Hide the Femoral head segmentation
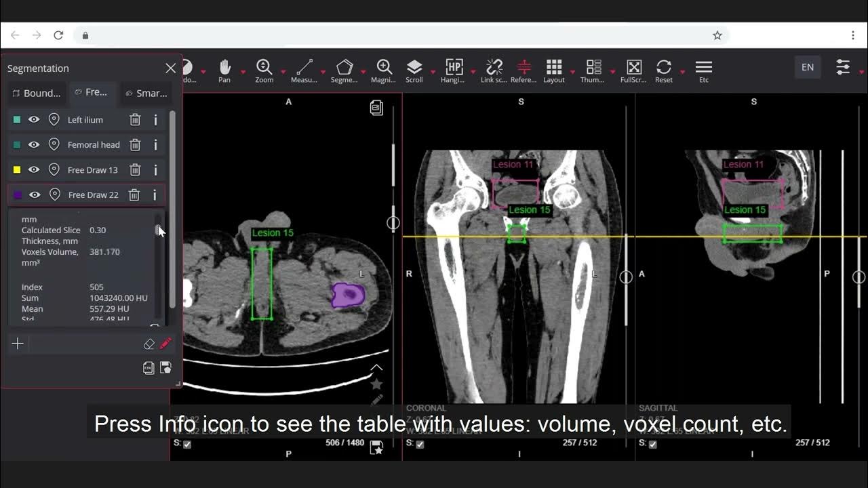This screenshot has height=488, width=868. (x=33, y=145)
